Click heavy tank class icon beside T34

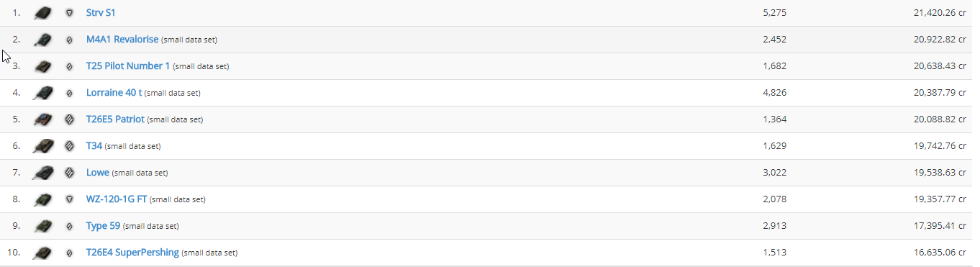point(69,146)
